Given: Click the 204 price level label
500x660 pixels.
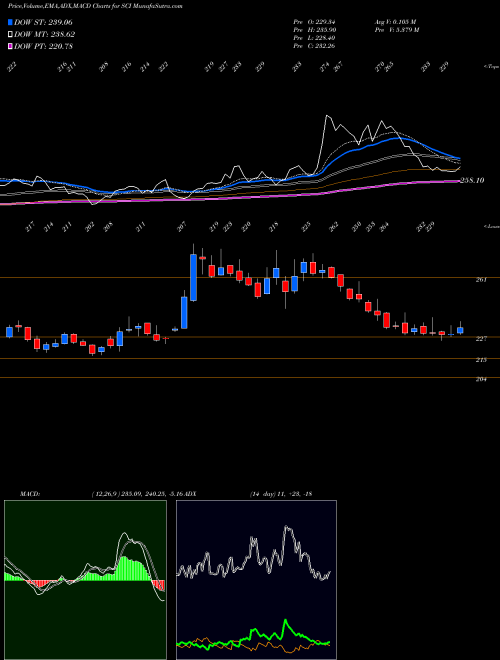Looking at the screenshot, I should pos(481,379).
